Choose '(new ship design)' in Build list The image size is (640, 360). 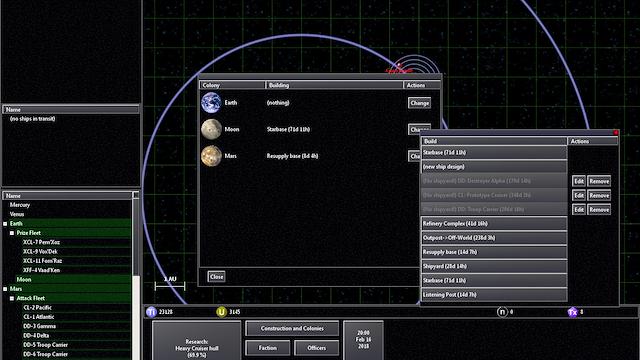pos(494,167)
